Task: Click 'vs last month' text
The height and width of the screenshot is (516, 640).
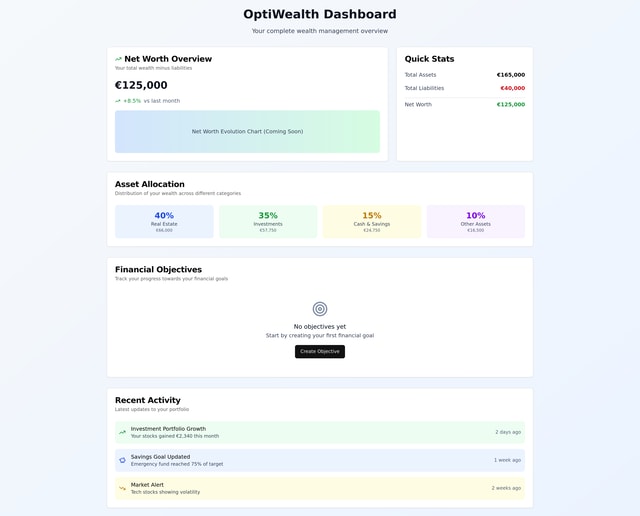Action: pos(162,101)
